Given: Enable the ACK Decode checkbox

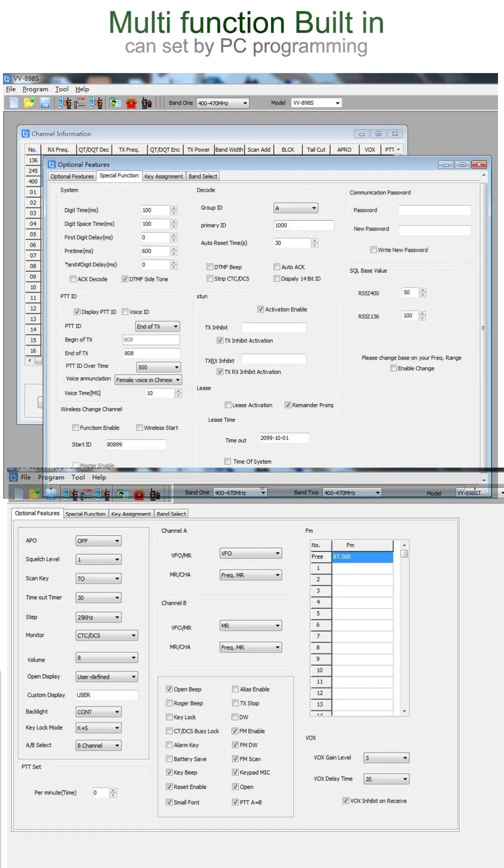Looking at the screenshot, I should [73, 279].
